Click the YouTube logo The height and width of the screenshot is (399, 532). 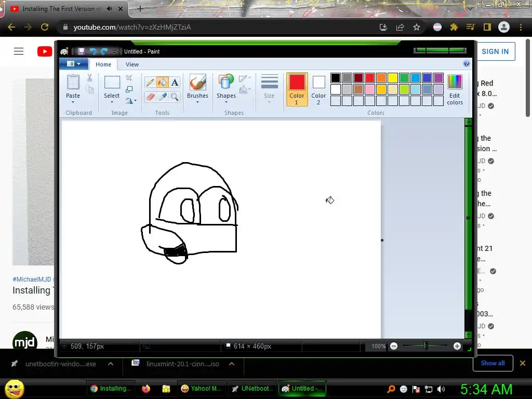tap(45, 51)
